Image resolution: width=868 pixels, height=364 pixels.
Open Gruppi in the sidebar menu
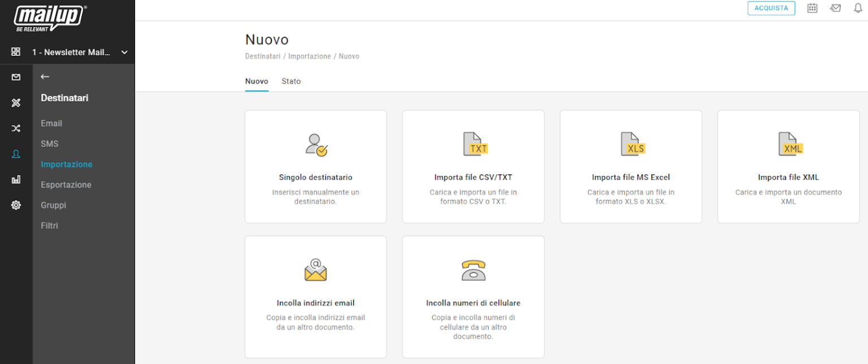tap(53, 205)
